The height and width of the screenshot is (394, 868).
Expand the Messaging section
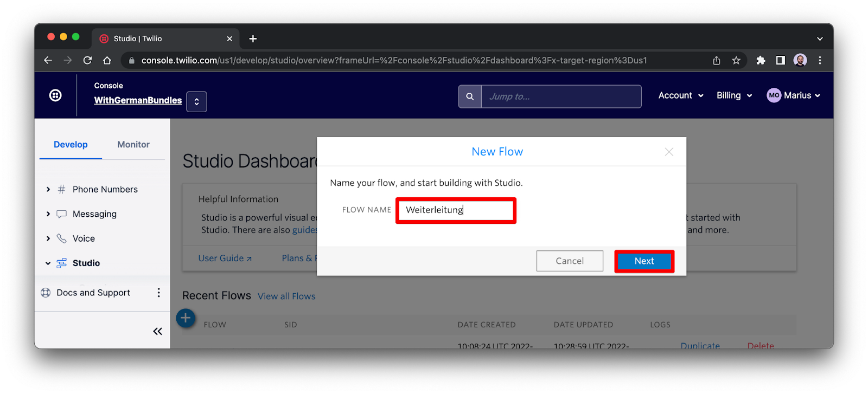pos(48,214)
